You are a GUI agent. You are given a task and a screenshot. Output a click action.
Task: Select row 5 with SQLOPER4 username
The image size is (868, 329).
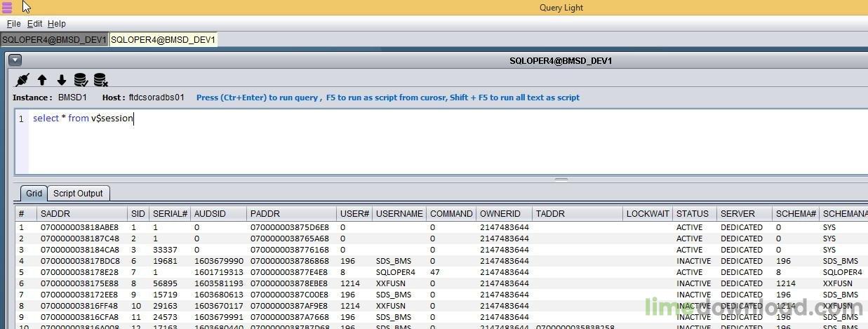(x=395, y=272)
